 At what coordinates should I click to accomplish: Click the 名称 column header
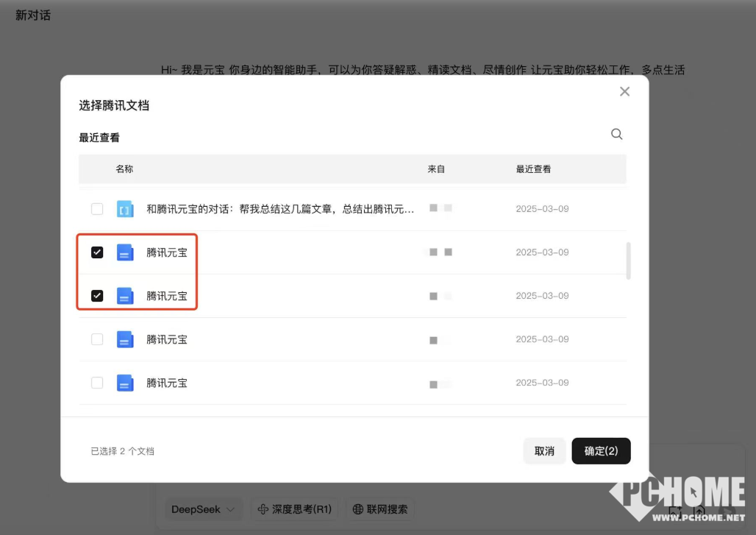[124, 169]
